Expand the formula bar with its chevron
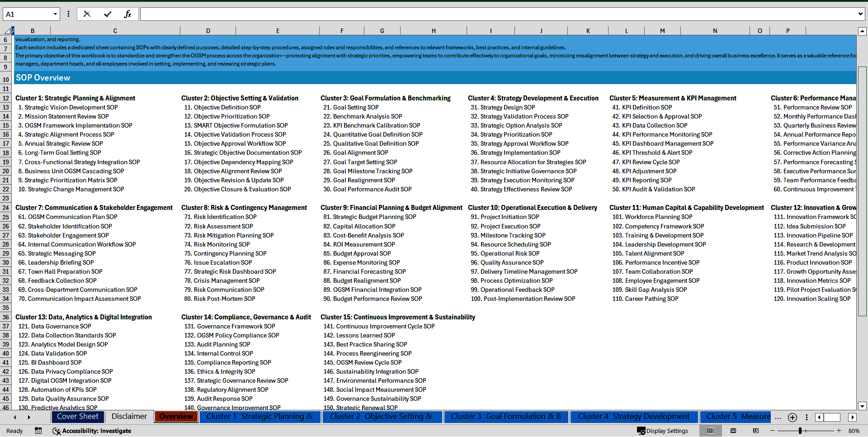Screen dimensions: 868x437 (860, 14)
